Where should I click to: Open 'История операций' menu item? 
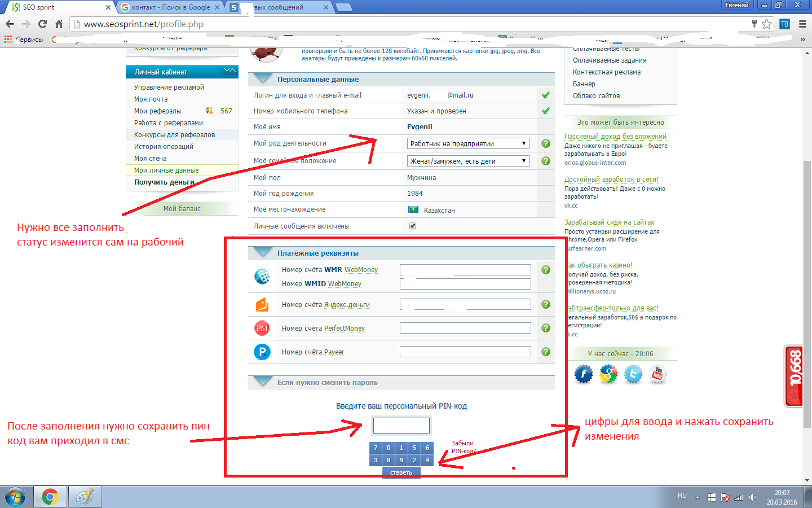164,146
